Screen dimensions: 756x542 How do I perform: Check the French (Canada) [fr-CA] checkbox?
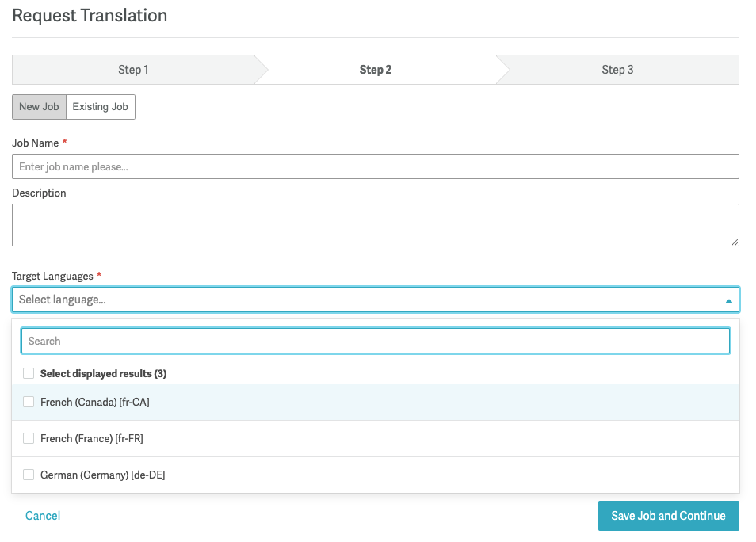pyautogui.click(x=29, y=403)
